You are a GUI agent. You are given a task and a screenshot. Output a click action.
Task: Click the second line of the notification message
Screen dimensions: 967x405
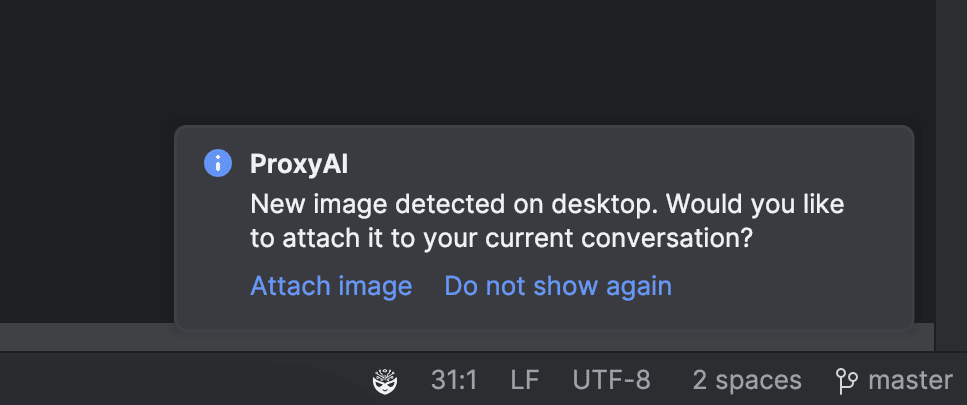point(502,239)
